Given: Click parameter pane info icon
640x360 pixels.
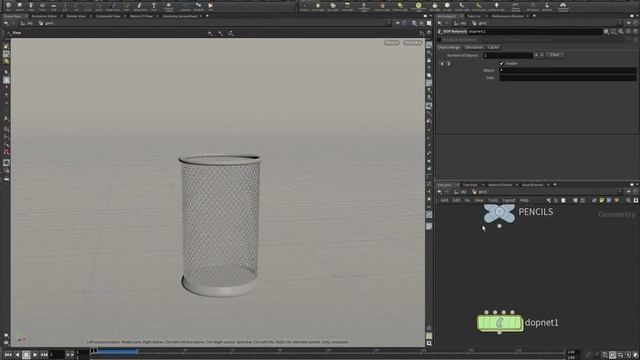Looking at the screenshot, I should [x=628, y=31].
